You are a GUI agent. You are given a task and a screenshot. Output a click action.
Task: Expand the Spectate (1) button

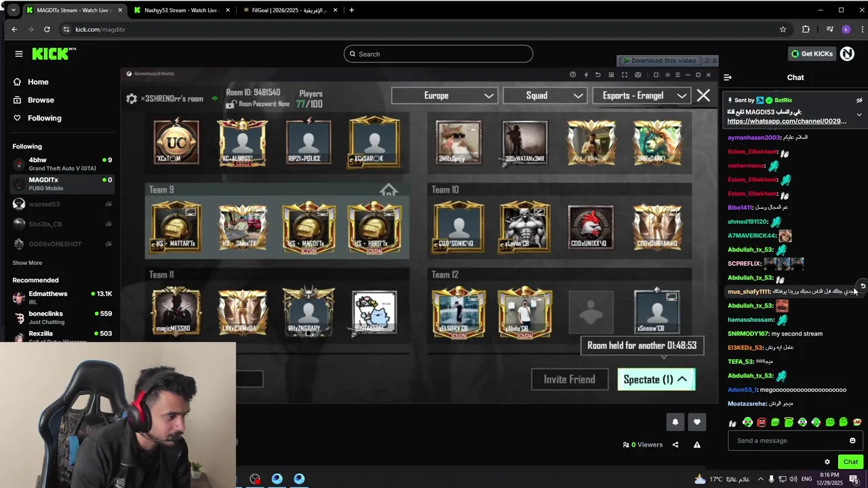[656, 380]
